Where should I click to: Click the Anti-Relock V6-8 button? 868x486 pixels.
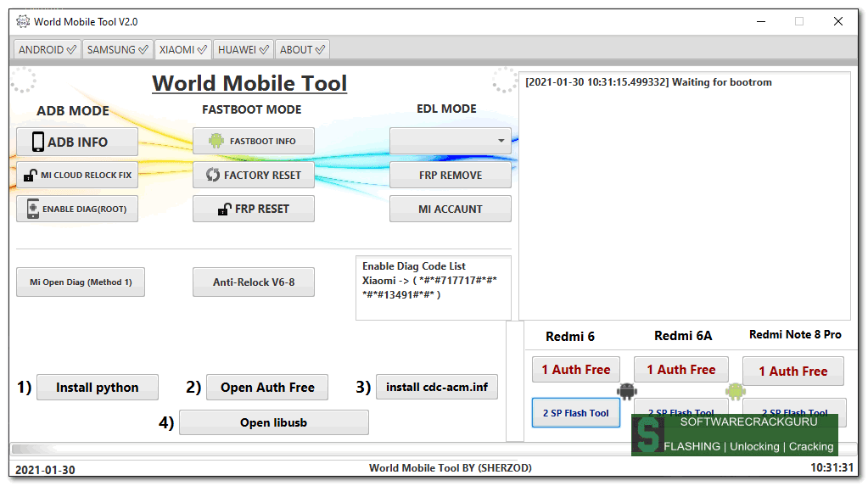(254, 282)
